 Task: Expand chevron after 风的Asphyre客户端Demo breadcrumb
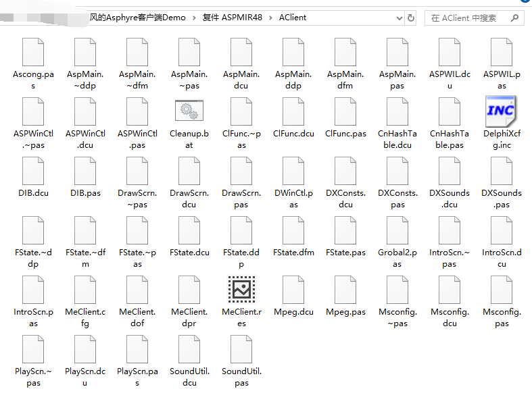[x=193, y=18]
